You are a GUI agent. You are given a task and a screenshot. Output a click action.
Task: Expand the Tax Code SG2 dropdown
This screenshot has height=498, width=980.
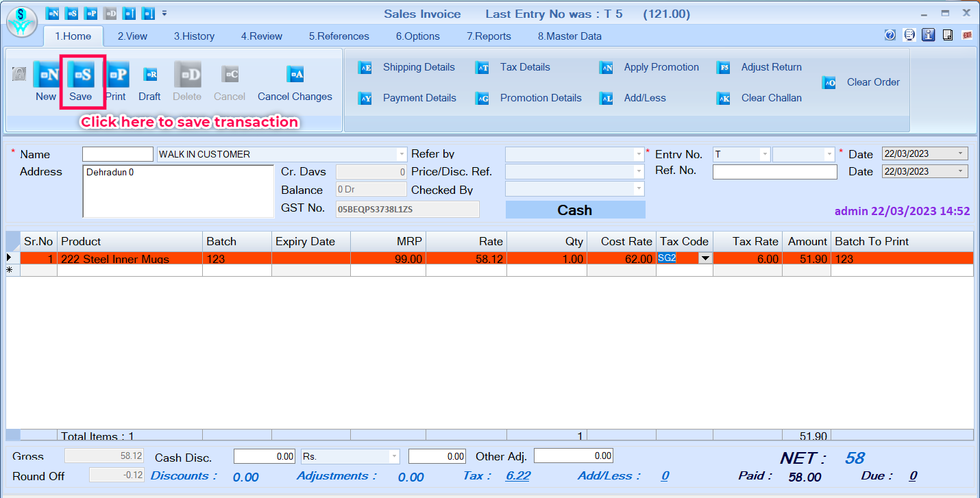[x=705, y=258]
